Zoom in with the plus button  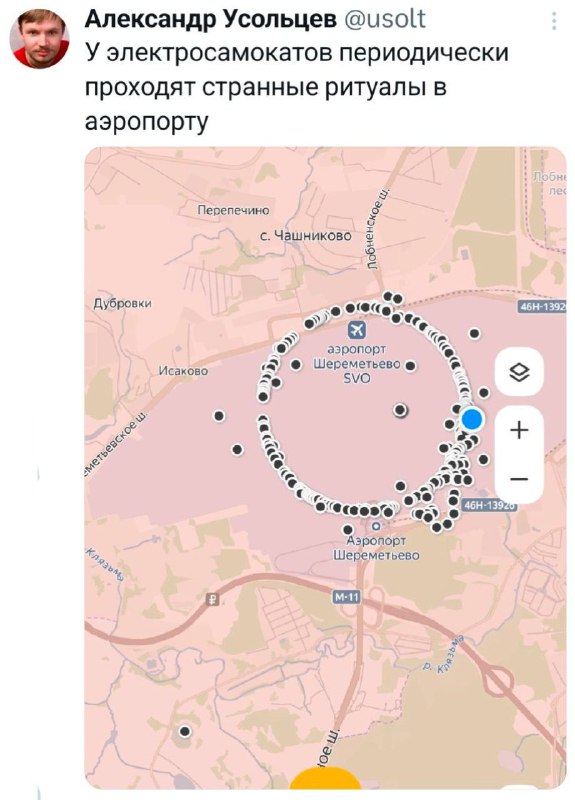point(519,430)
